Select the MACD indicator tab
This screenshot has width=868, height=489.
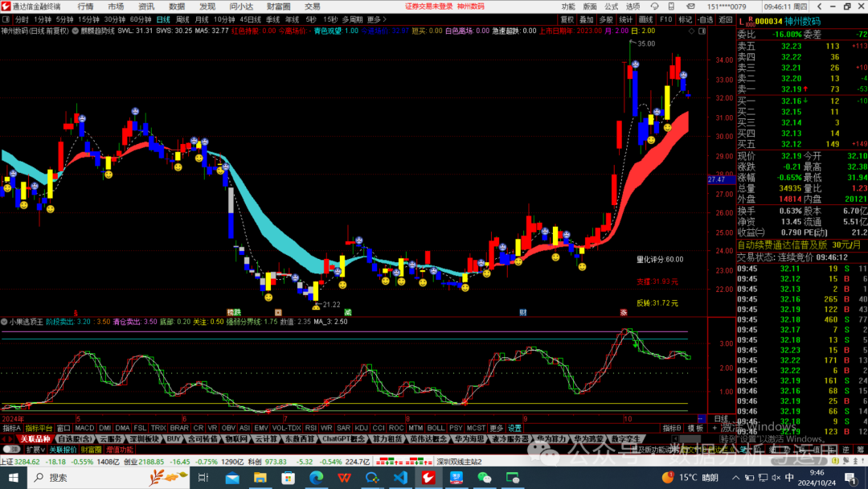pyautogui.click(x=84, y=428)
